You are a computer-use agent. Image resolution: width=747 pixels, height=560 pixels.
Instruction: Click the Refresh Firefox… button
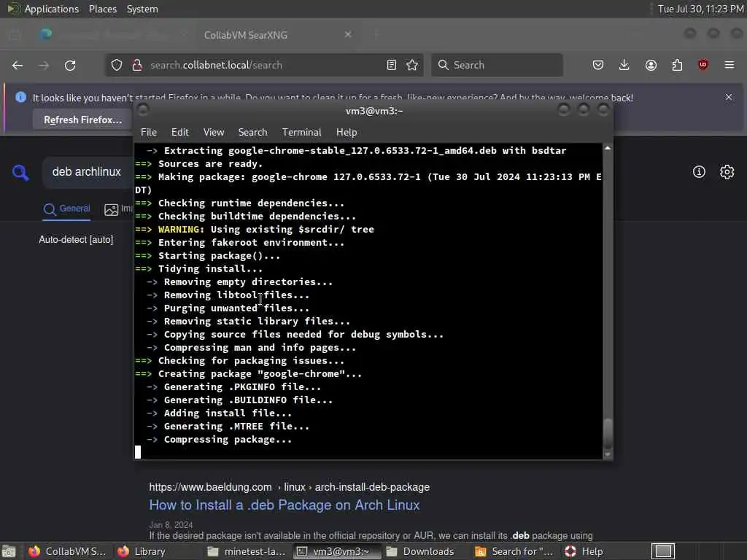pyautogui.click(x=83, y=120)
